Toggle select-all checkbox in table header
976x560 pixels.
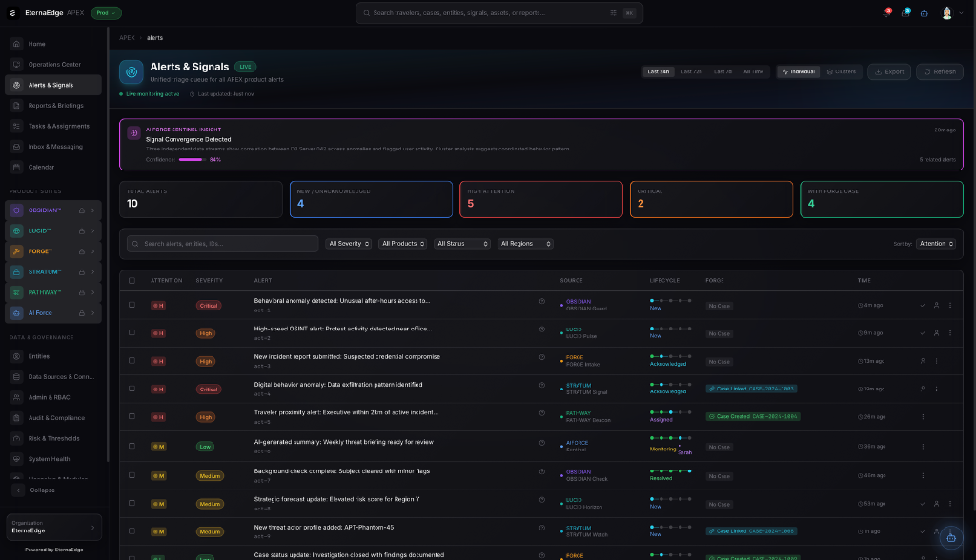[x=132, y=281]
